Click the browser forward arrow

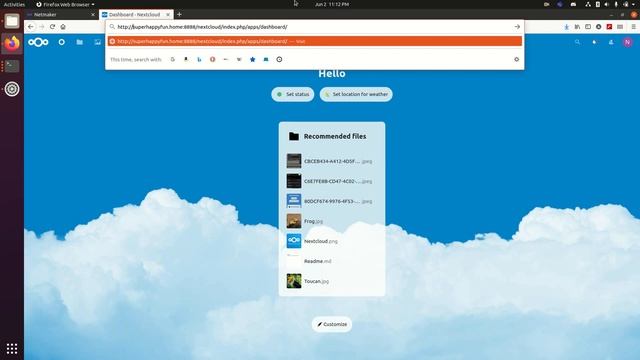coord(42,27)
